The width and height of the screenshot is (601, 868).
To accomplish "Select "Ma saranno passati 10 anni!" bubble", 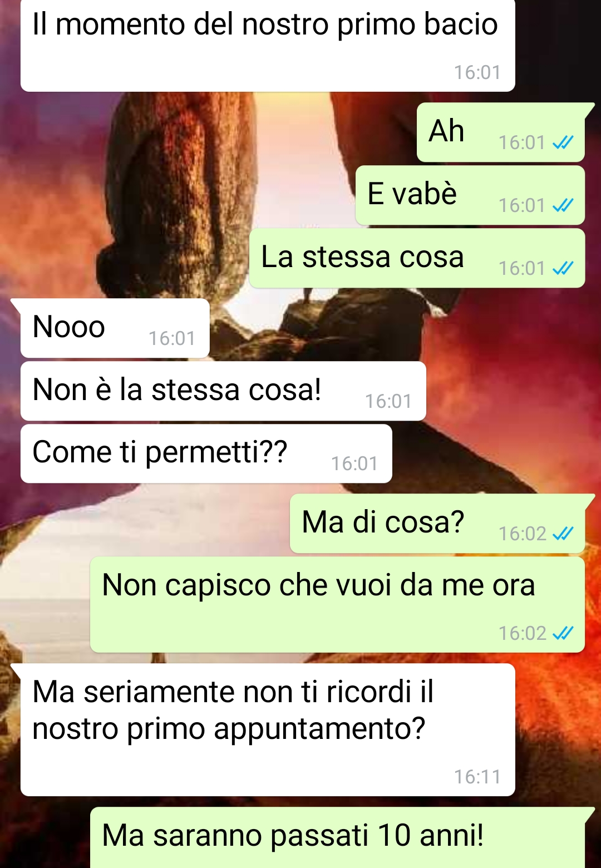I will (x=337, y=837).
